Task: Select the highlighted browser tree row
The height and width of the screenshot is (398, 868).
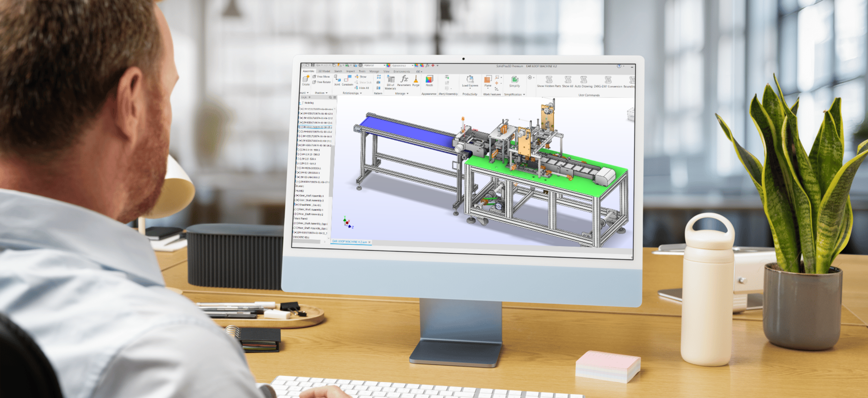Action: click(x=315, y=127)
